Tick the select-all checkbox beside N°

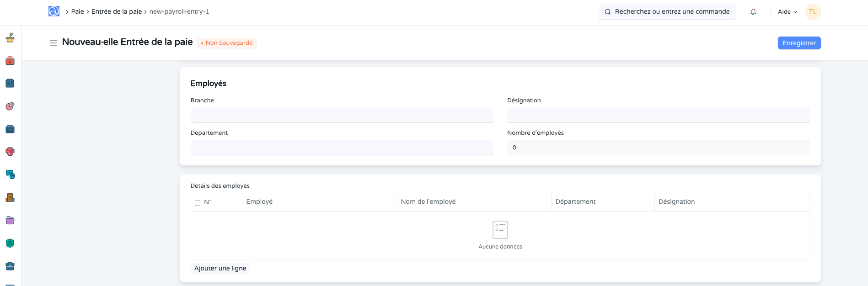pyautogui.click(x=198, y=202)
